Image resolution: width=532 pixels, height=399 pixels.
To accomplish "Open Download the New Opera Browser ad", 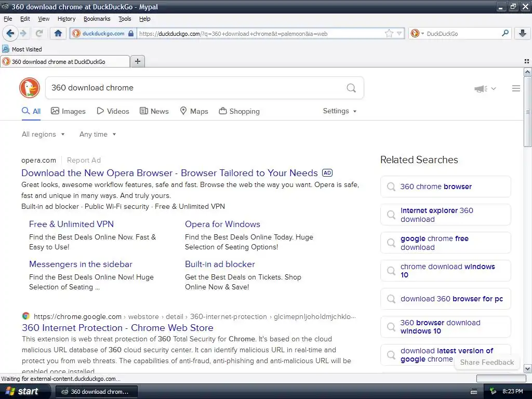I will click(170, 173).
